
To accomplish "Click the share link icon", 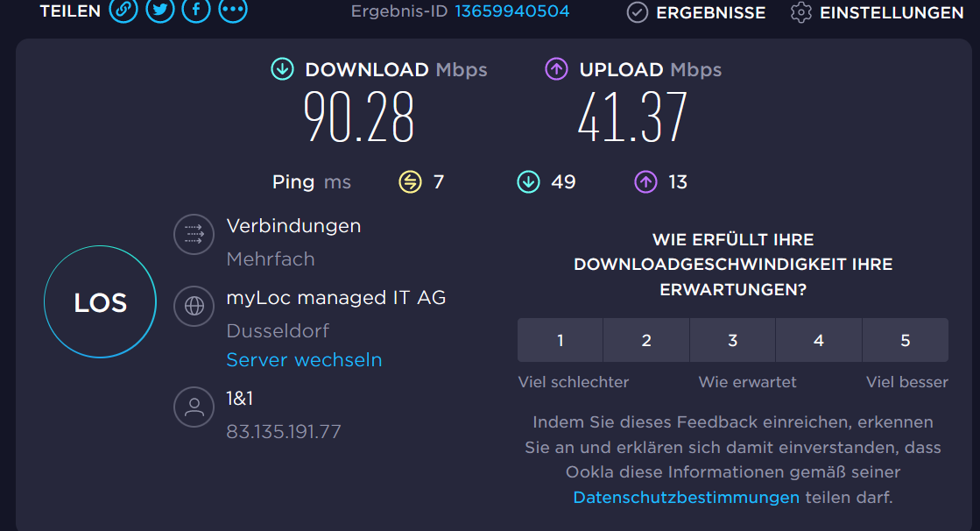I will coord(123,11).
